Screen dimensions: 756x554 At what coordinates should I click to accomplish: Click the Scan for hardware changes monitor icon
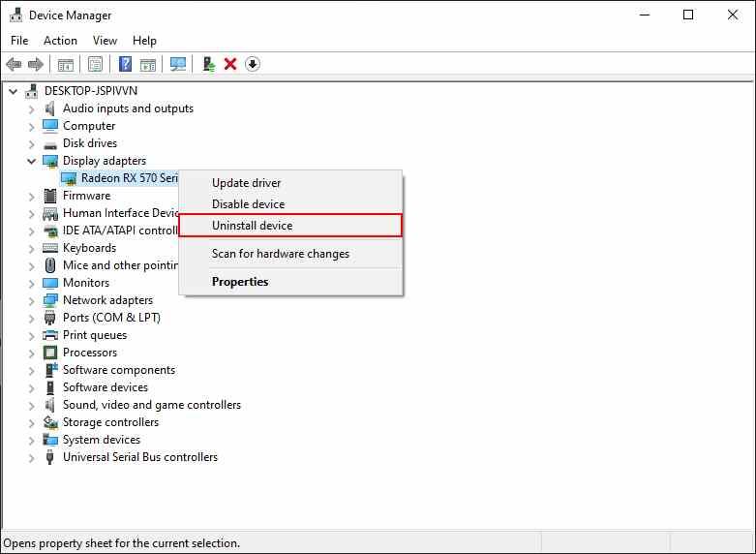[x=178, y=64]
